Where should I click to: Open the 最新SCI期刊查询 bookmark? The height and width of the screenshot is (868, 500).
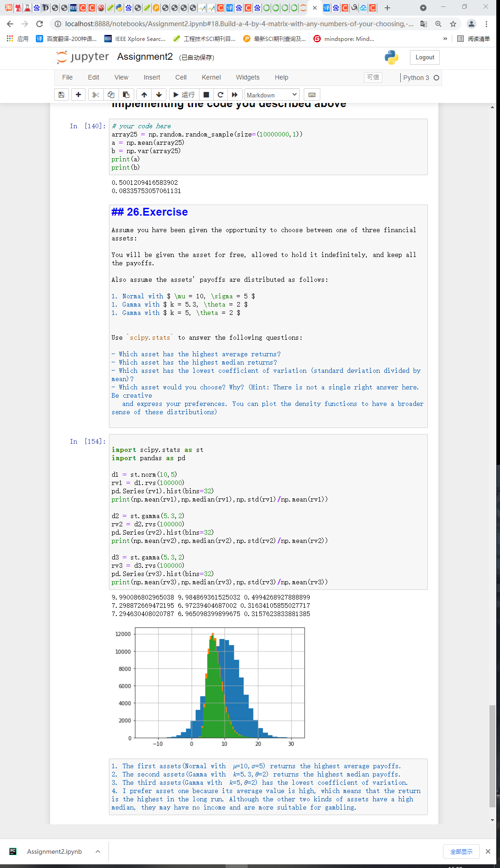point(274,39)
